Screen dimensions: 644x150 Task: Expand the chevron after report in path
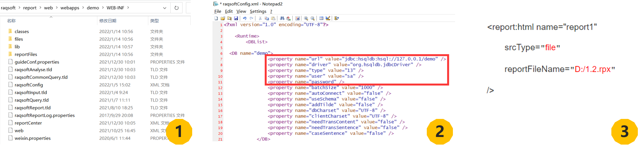click(x=40, y=8)
